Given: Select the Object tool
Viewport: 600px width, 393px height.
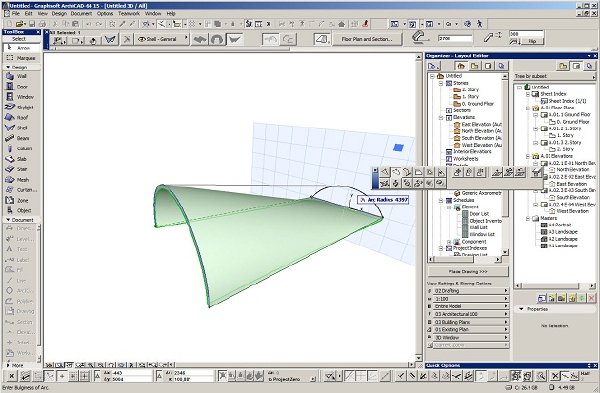Looking at the screenshot, I should point(22,210).
